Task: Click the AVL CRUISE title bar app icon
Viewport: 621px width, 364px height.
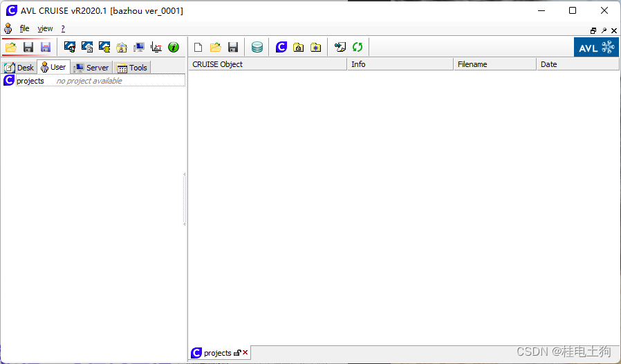Action: pos(12,10)
